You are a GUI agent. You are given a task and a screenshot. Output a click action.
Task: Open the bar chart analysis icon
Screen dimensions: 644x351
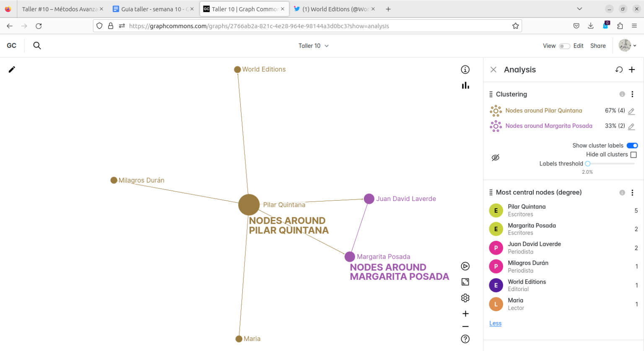pyautogui.click(x=465, y=85)
